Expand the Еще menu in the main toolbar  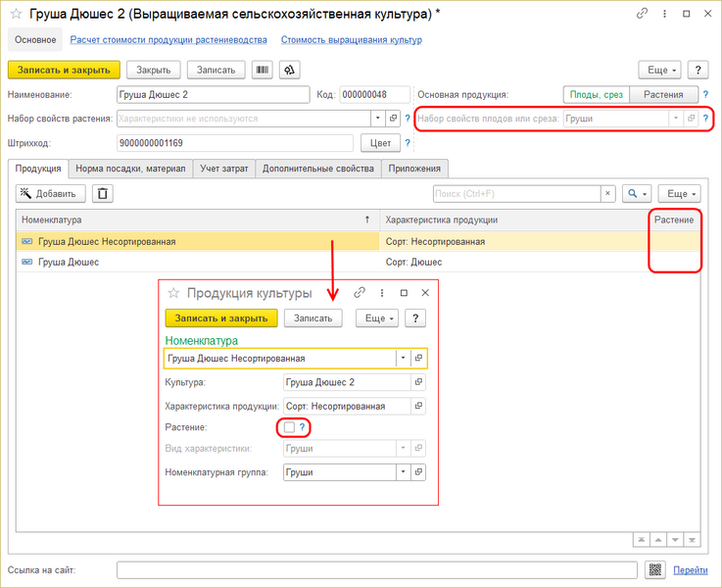(x=659, y=70)
